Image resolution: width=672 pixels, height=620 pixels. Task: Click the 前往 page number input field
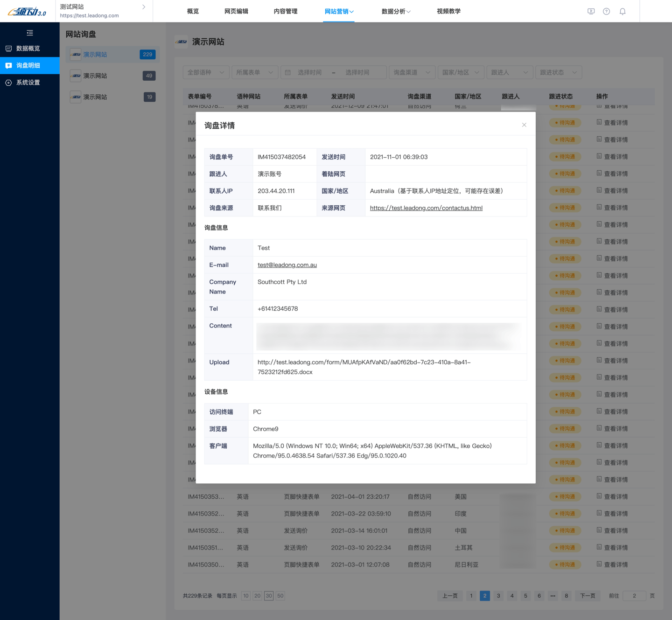tap(634, 596)
